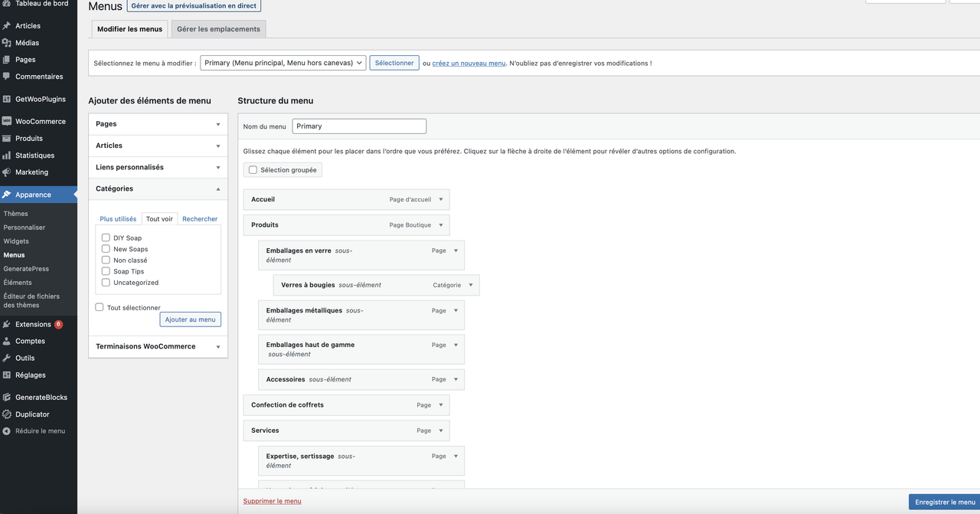Click the Réglages settings icon

click(7, 375)
